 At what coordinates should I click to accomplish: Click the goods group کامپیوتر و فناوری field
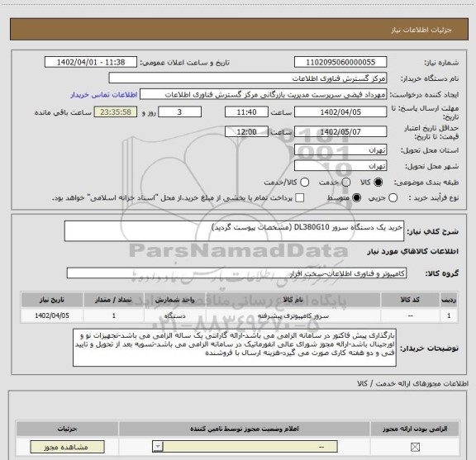236,273
